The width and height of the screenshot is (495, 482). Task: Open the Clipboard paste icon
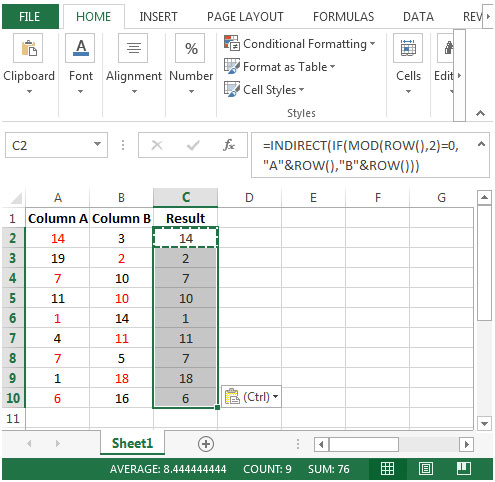28,48
